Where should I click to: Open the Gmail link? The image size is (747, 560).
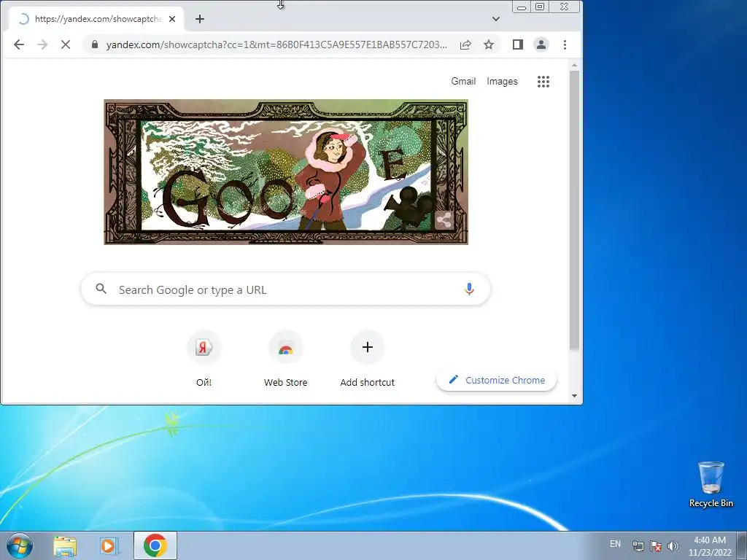point(463,82)
